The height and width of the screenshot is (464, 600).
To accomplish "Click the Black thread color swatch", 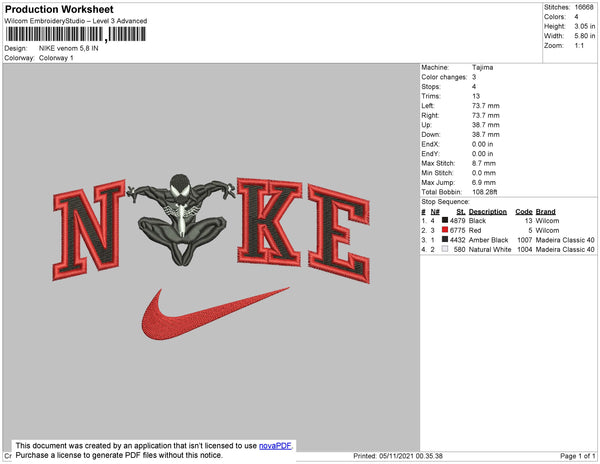I will point(445,220).
